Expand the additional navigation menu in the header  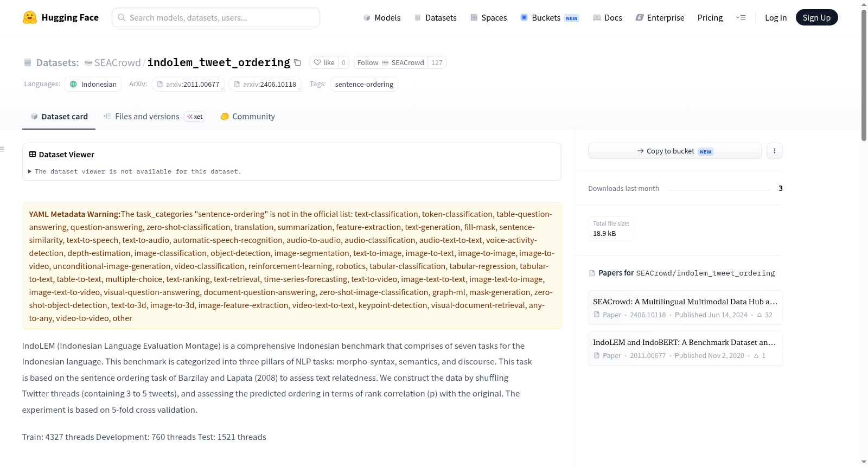[x=741, y=17]
